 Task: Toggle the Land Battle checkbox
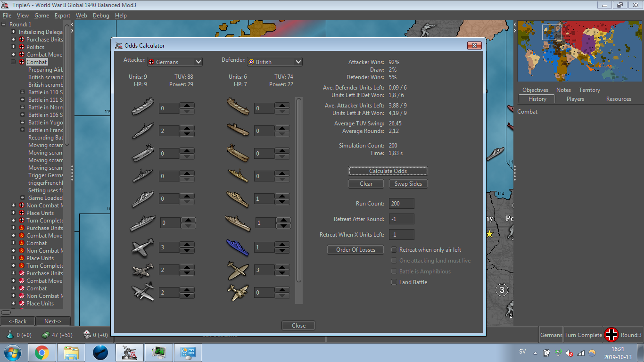[x=394, y=282]
